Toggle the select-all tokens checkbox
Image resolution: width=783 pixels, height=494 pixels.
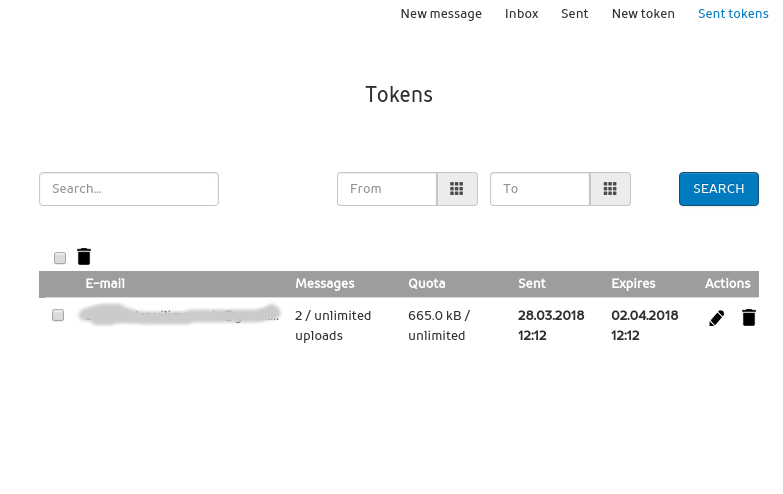(x=60, y=258)
